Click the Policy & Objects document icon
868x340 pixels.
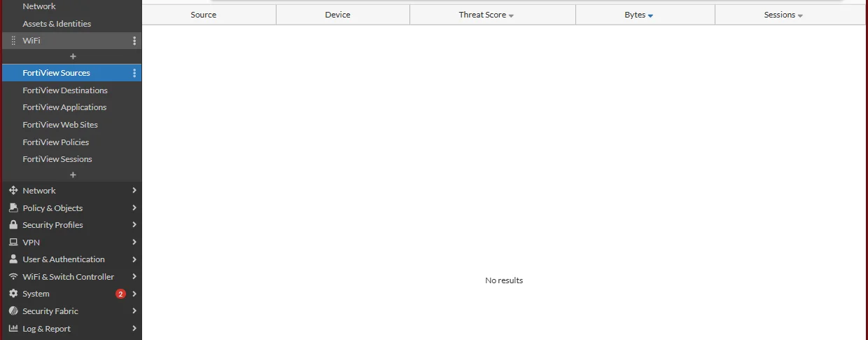[13, 208]
